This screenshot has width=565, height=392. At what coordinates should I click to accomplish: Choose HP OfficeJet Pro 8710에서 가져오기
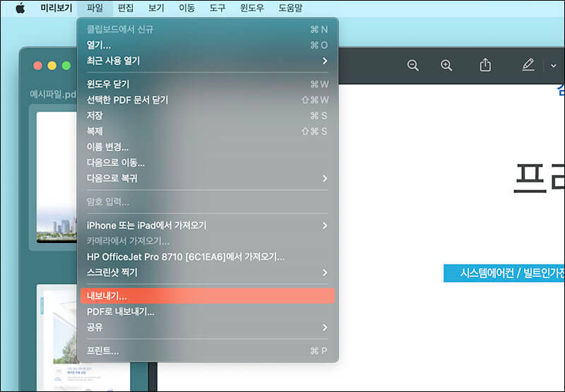[x=207, y=257]
